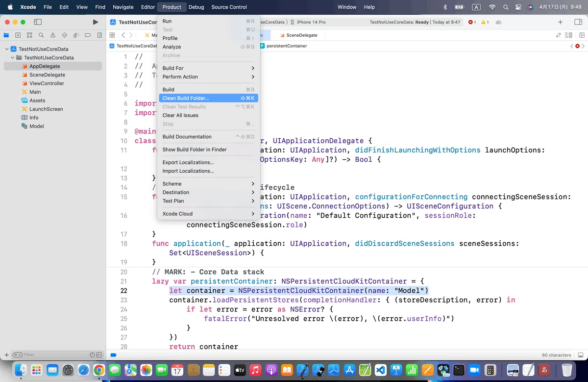This screenshot has height=382, width=588.
Task: Click the navigator add (+) button
Action: pyautogui.click(x=6, y=355)
